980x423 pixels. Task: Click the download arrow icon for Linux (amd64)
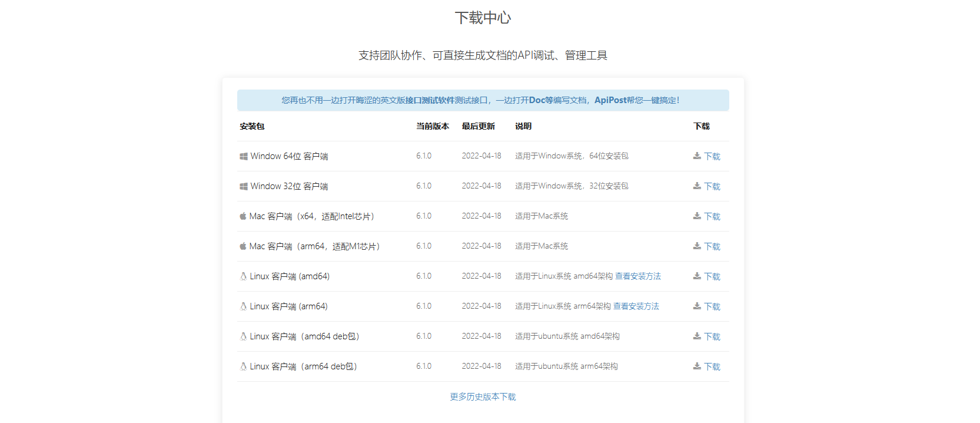[697, 276]
